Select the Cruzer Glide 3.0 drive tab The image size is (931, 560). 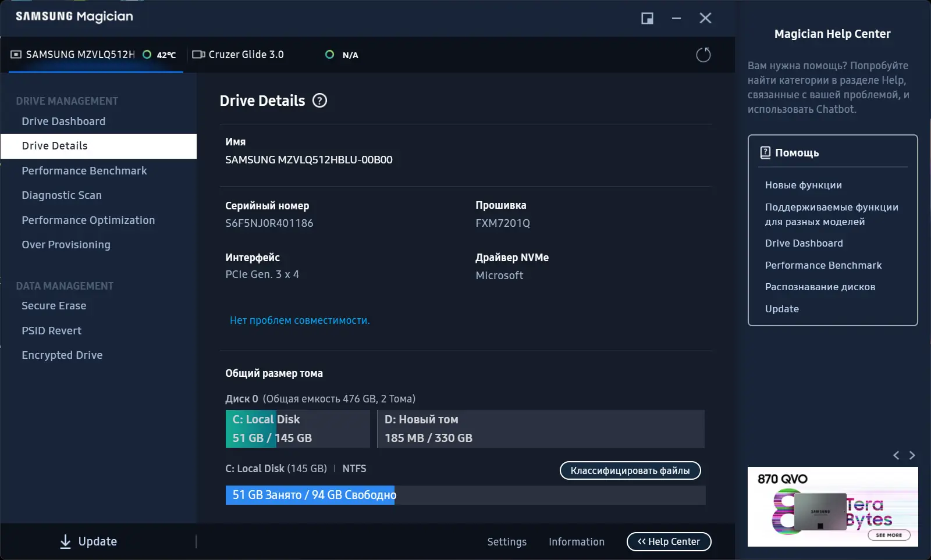(x=275, y=55)
